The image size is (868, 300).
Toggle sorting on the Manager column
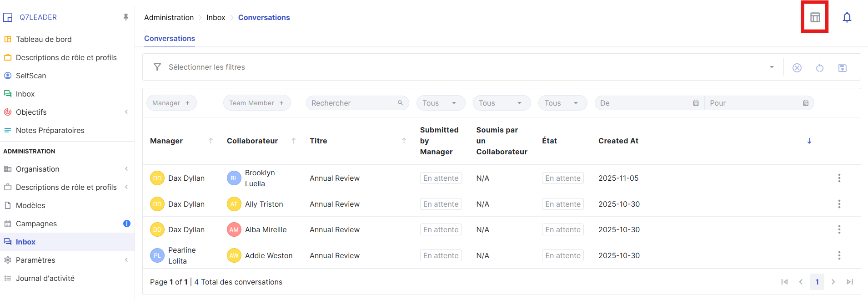211,141
